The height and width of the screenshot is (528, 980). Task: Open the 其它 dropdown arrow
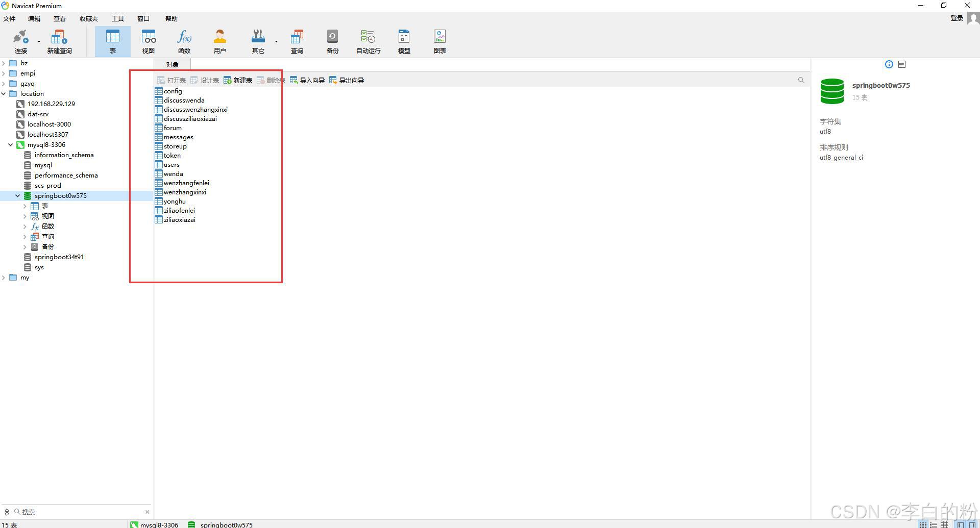tap(276, 41)
